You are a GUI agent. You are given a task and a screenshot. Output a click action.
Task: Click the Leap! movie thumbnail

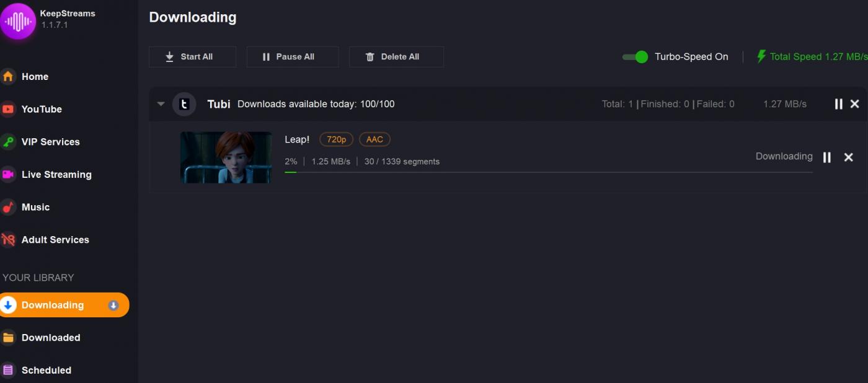pyautogui.click(x=226, y=157)
